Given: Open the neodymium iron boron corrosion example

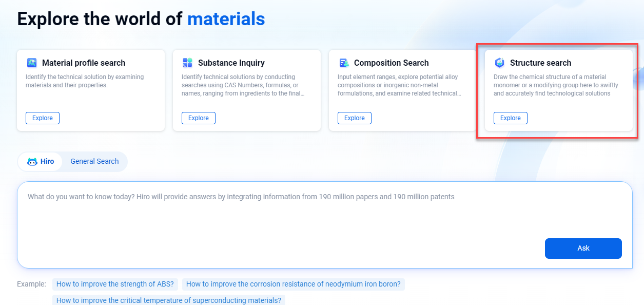Looking at the screenshot, I should (x=293, y=283).
